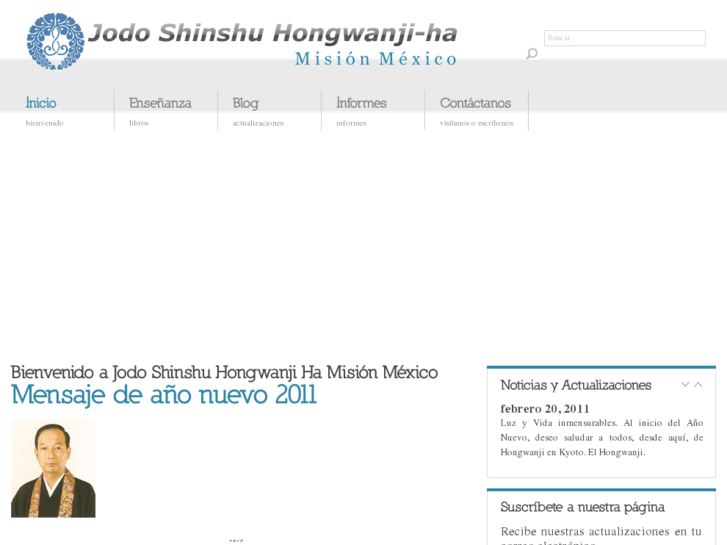Click the 'bienvenido' subtitle under Inicio

pyautogui.click(x=45, y=123)
